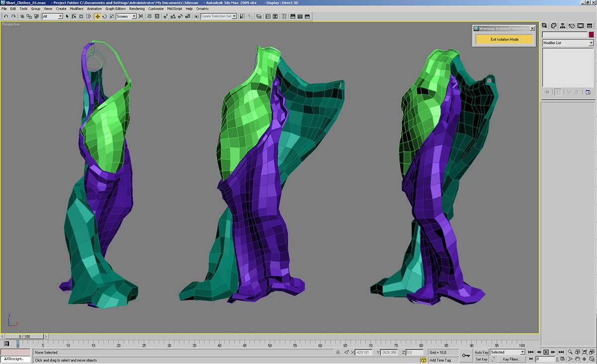The height and width of the screenshot is (364, 597).
Task: Open the Key Filters... dialog
Action: coord(511,359)
